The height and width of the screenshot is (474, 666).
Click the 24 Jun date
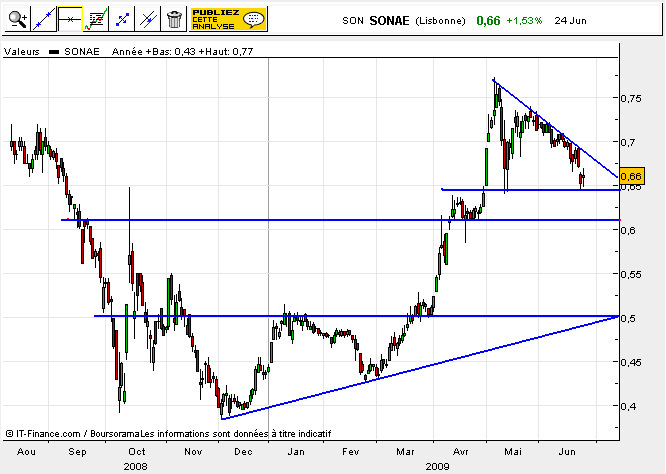(570, 21)
